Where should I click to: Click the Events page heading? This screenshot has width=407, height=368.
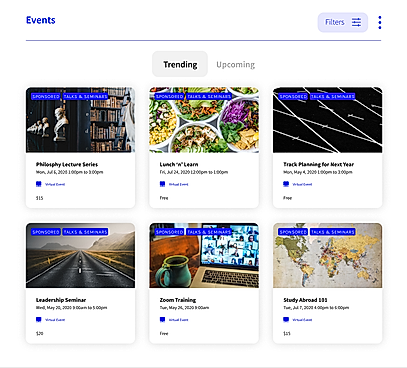click(x=41, y=20)
